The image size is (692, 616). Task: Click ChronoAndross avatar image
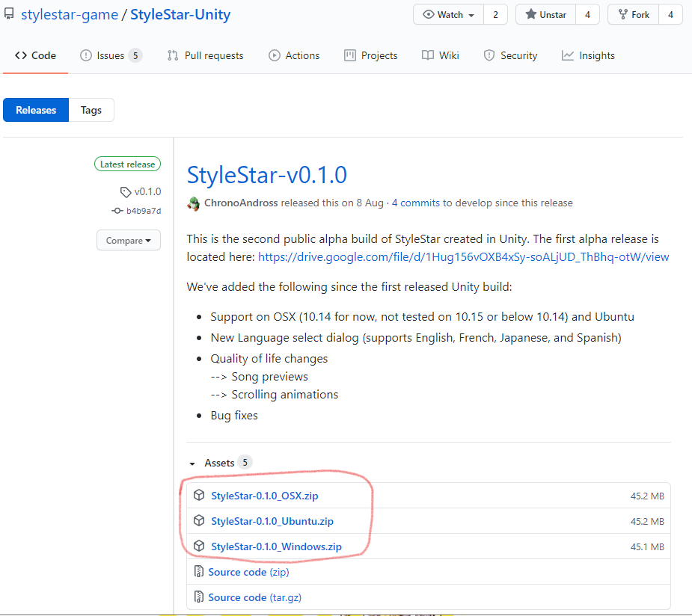193,203
